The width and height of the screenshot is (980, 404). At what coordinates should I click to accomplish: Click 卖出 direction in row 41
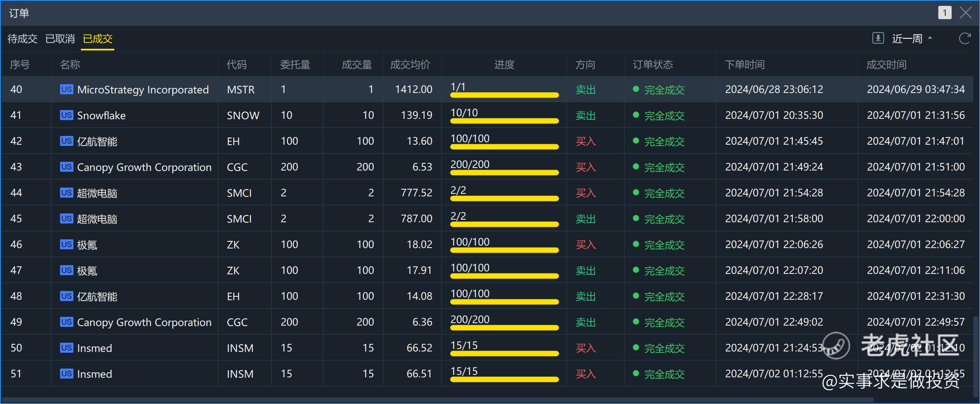coord(585,115)
